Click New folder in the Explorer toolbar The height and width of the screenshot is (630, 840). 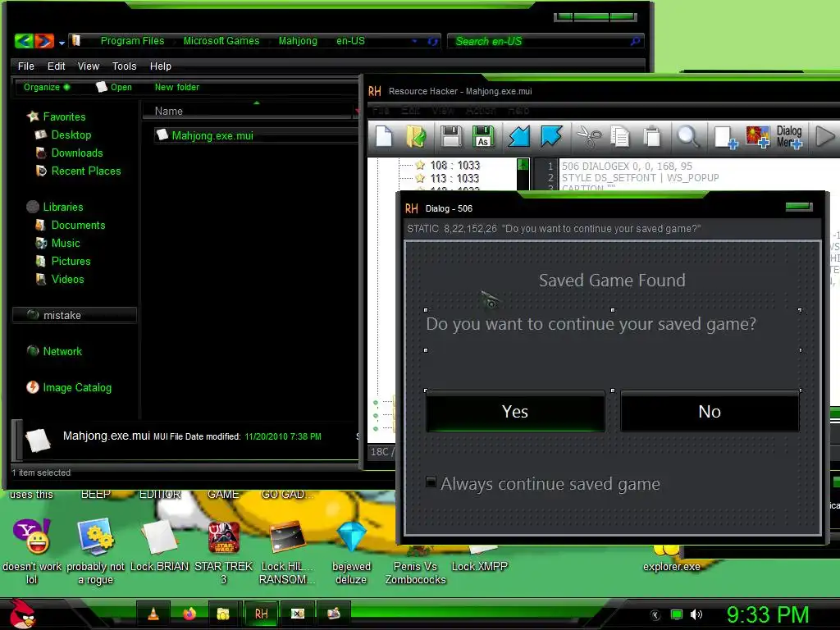pyautogui.click(x=177, y=87)
